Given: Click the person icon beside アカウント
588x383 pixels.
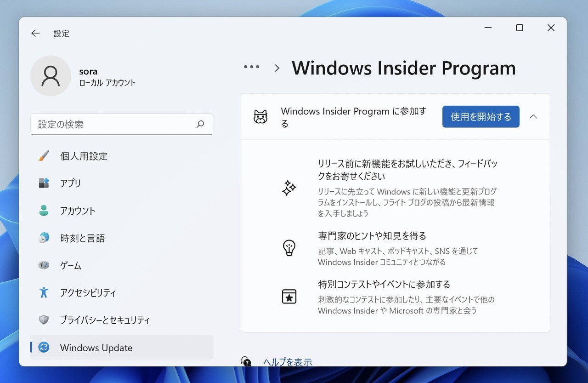Looking at the screenshot, I should tap(44, 211).
